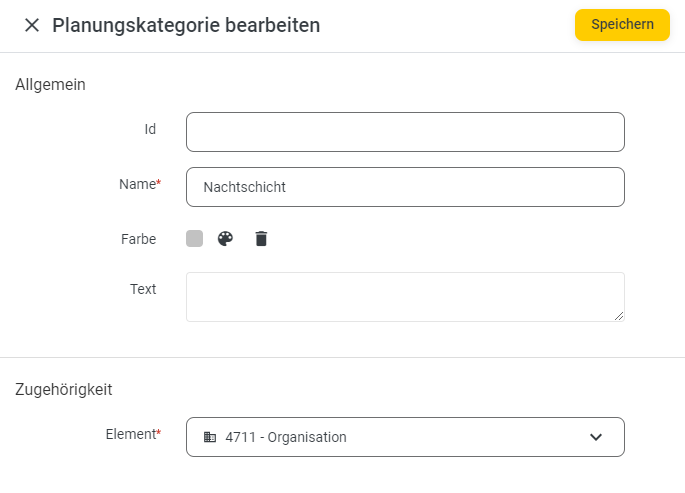
Task: Click the gray Farbe color swatch
Action: click(x=194, y=239)
